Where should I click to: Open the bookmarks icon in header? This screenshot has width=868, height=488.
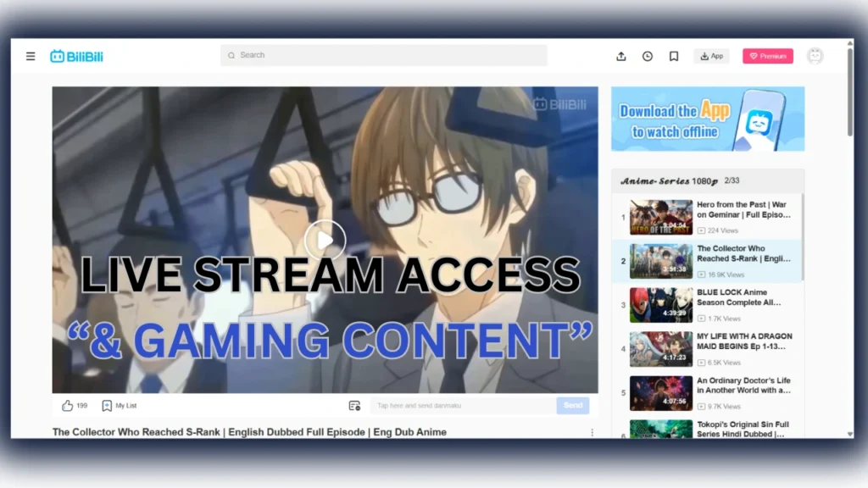tap(674, 57)
